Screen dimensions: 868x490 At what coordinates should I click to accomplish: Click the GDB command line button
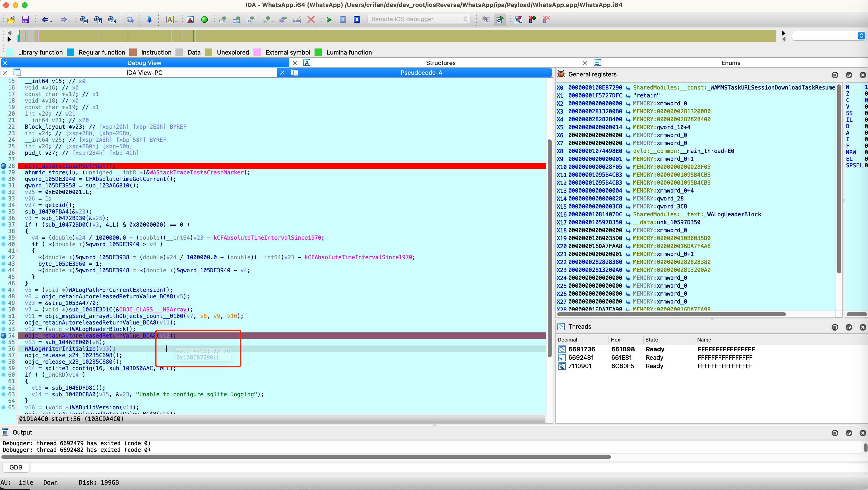tap(16, 467)
